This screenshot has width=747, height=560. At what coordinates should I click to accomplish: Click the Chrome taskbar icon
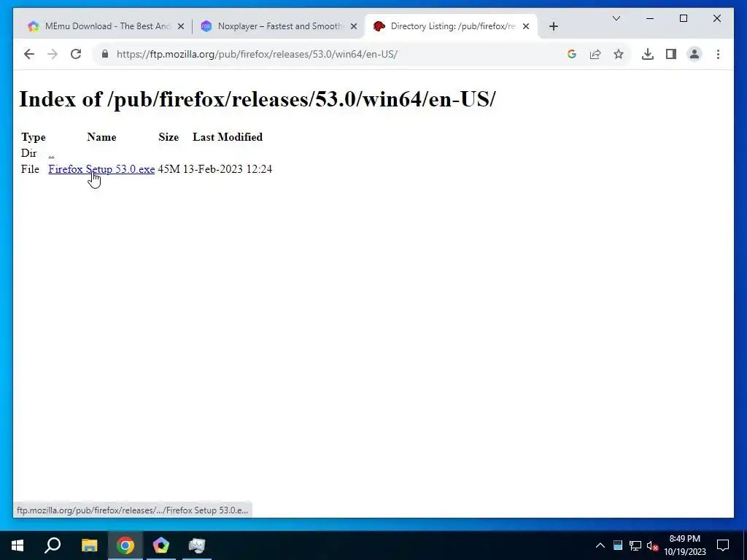[125, 545]
